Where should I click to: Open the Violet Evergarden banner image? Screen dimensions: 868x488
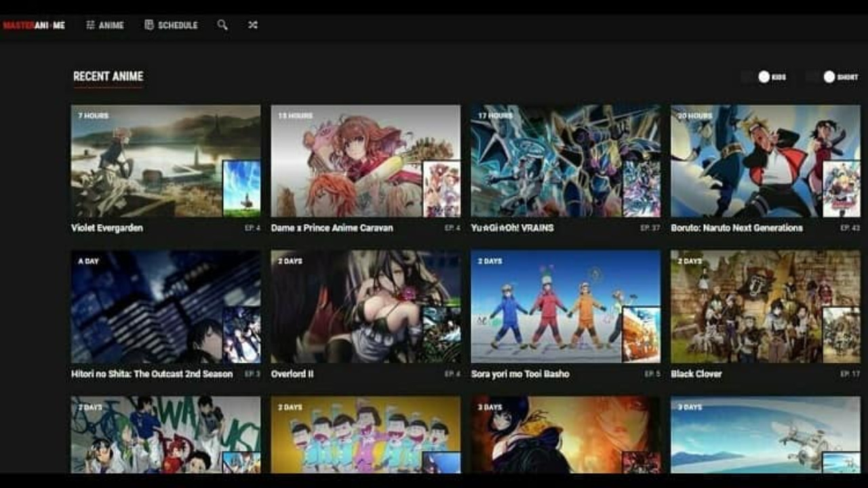click(165, 161)
